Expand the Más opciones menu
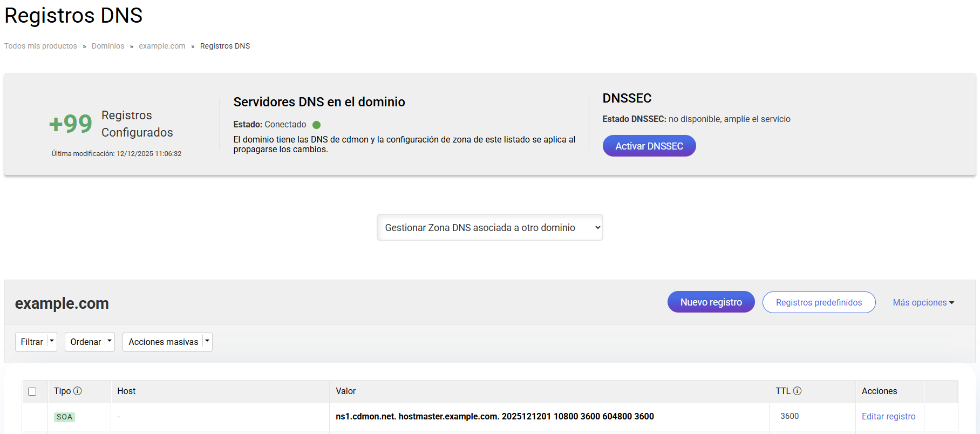The height and width of the screenshot is (434, 980). click(923, 302)
